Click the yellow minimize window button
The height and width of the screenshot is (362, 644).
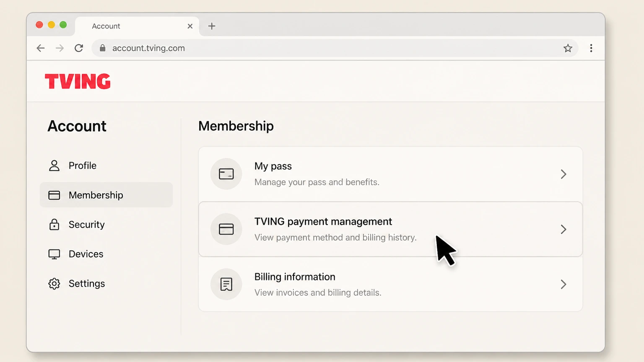(x=51, y=25)
